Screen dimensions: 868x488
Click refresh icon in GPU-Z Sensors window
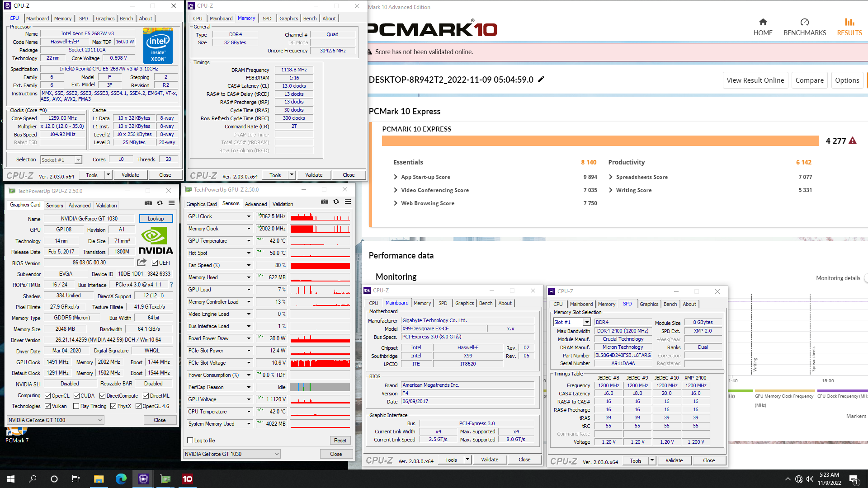coord(336,202)
